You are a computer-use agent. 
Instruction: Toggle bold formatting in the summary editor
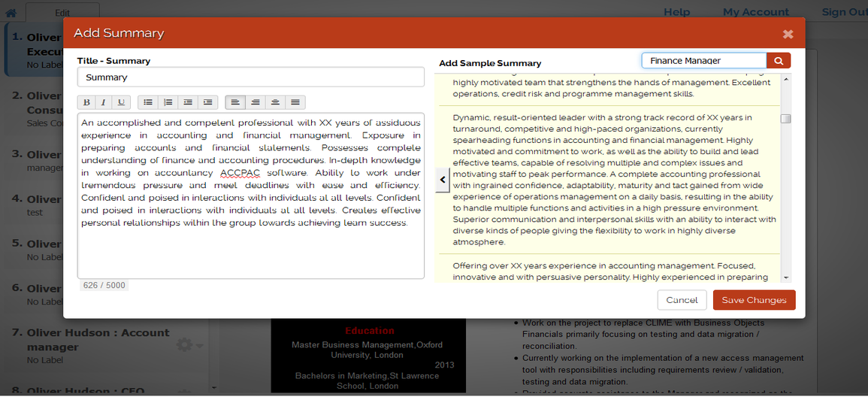(86, 102)
